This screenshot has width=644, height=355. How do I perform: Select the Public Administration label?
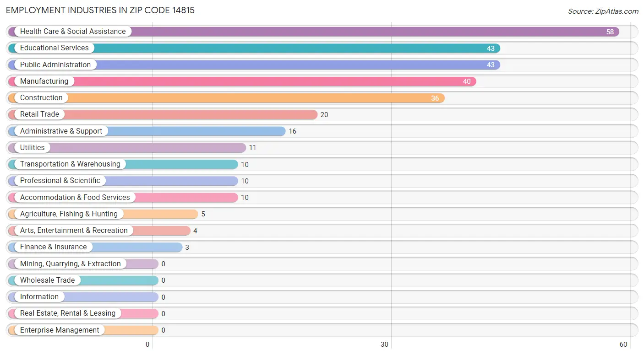pyautogui.click(x=55, y=65)
